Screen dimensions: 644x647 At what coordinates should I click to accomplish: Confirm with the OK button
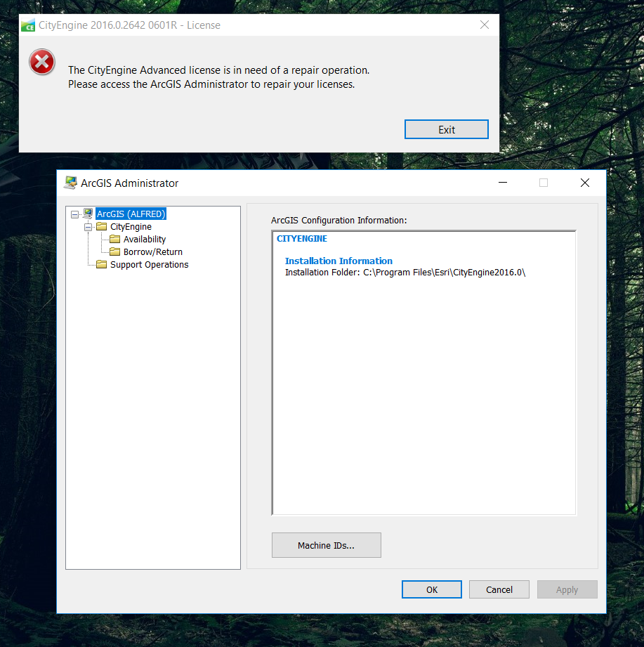point(431,589)
